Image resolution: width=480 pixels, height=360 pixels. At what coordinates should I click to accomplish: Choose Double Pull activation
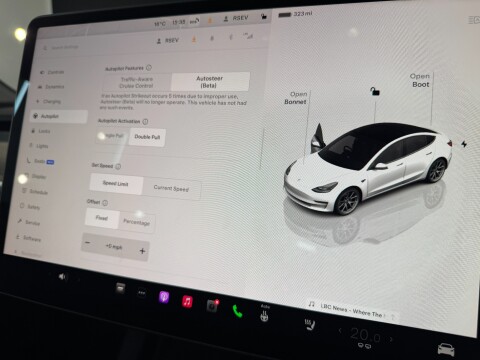[147, 137]
